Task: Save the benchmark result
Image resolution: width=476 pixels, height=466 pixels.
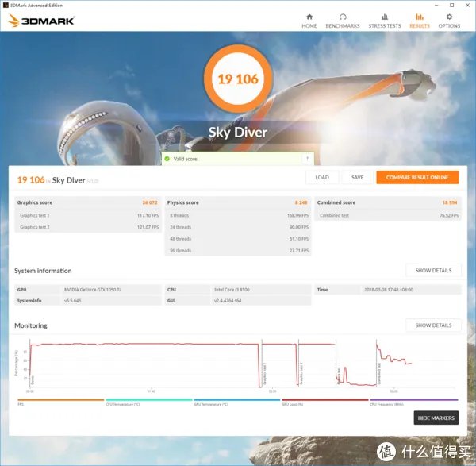Action: point(357,178)
